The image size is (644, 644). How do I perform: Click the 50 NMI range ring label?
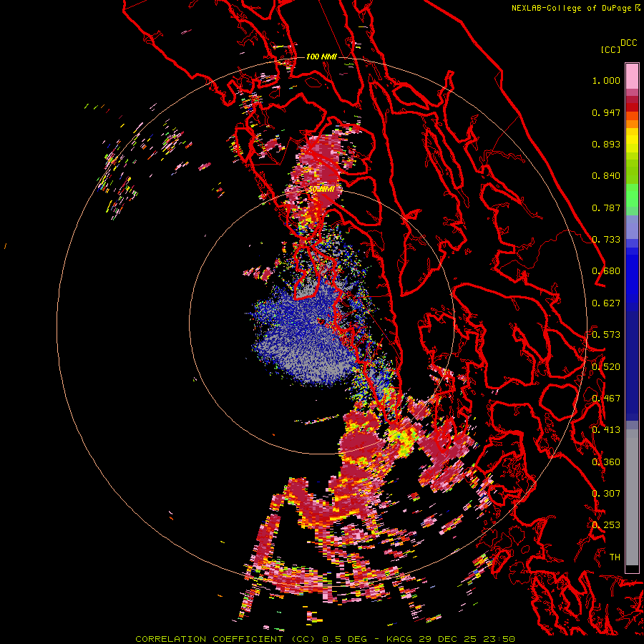[x=321, y=190]
